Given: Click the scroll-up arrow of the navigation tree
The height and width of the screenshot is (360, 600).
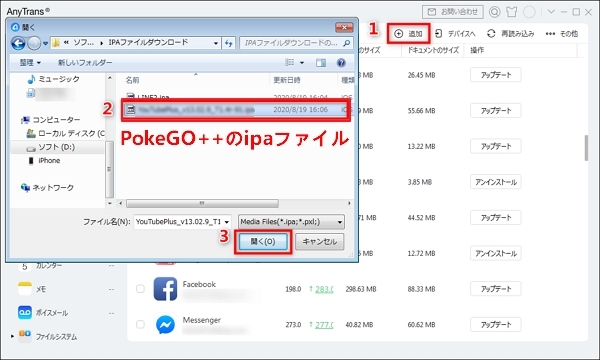Looking at the screenshot, I should tap(110, 78).
